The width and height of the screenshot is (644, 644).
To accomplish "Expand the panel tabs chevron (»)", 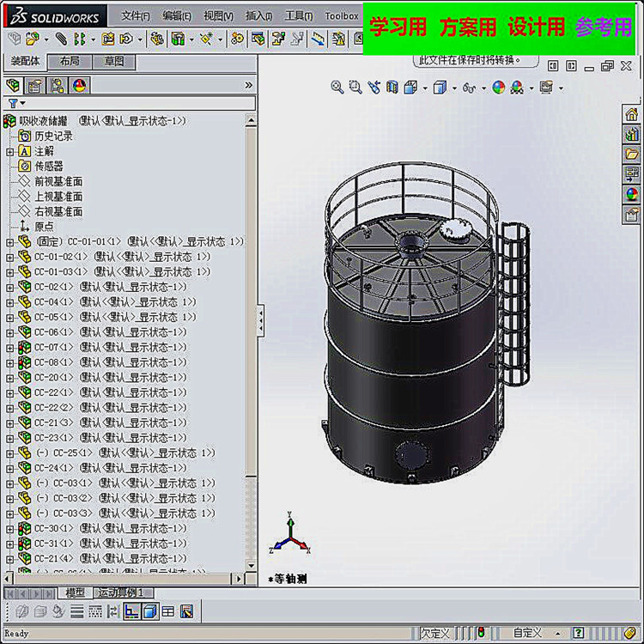I will 248,85.
